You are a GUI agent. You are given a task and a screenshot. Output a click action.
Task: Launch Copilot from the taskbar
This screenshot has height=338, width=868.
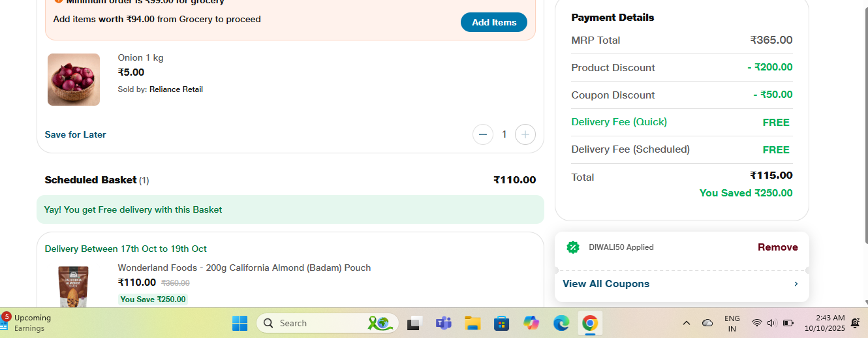click(x=531, y=323)
